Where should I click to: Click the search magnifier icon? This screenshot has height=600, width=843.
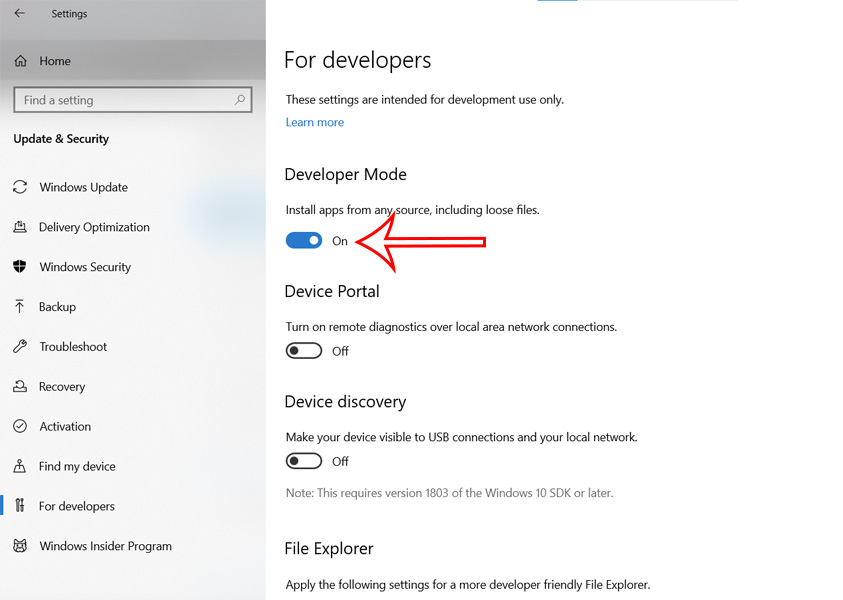[x=238, y=100]
